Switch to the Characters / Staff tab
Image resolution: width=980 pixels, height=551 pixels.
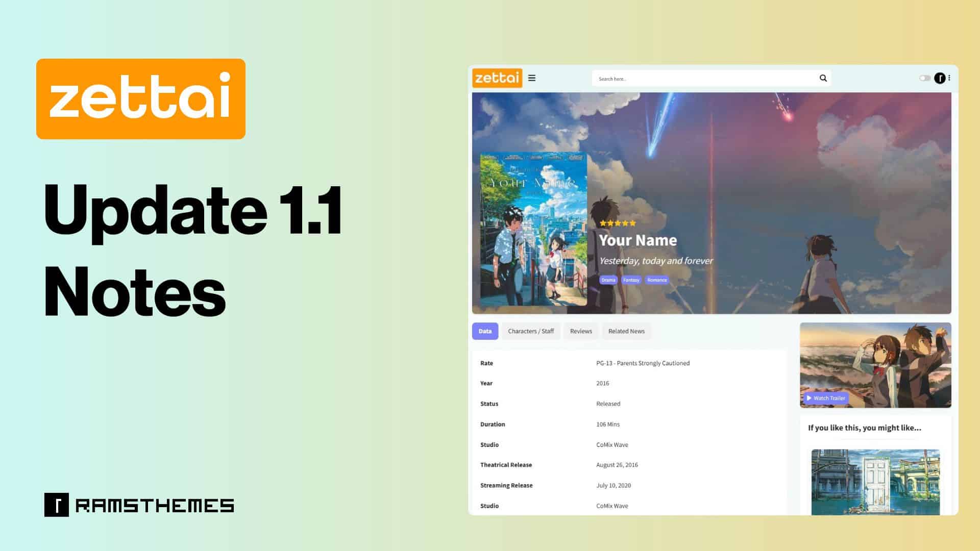[x=531, y=331]
